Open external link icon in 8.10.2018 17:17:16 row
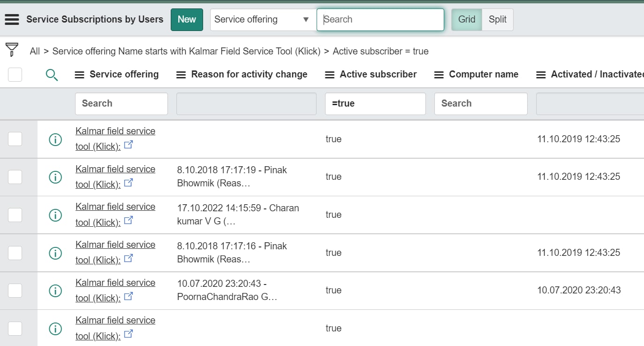Image resolution: width=644 pixels, height=346 pixels. (x=128, y=258)
